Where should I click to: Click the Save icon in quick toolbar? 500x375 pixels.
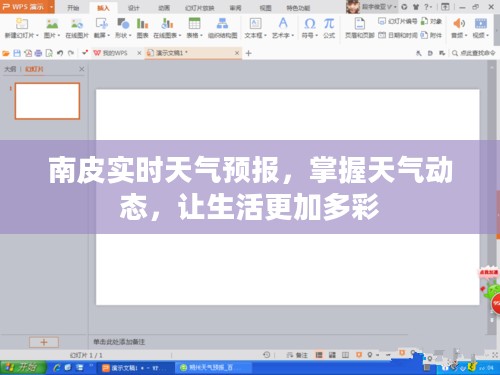[x=17, y=53]
